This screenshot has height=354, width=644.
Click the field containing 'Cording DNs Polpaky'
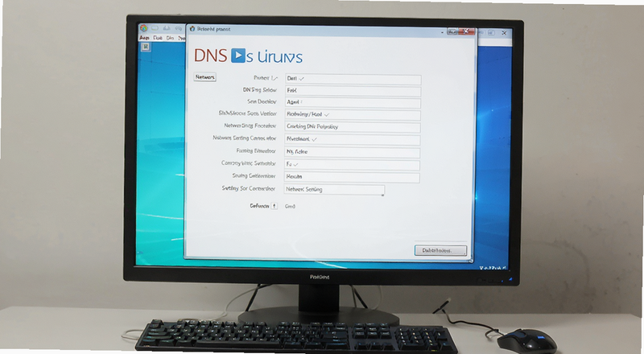(x=353, y=127)
